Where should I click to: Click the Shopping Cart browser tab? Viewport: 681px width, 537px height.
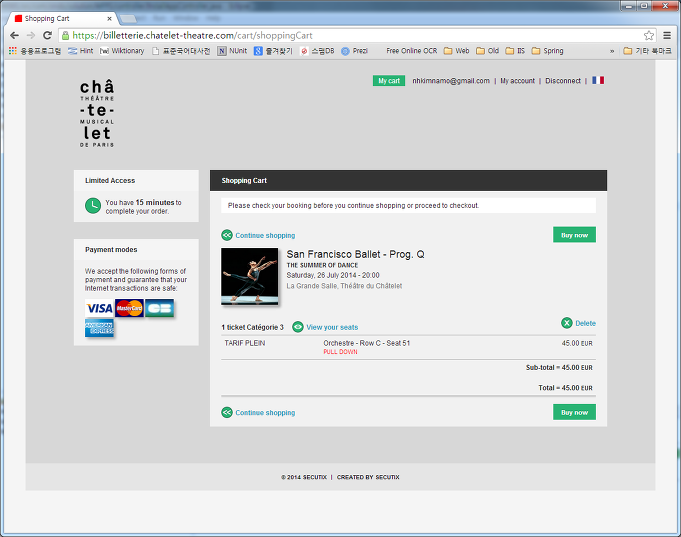click(x=61, y=18)
